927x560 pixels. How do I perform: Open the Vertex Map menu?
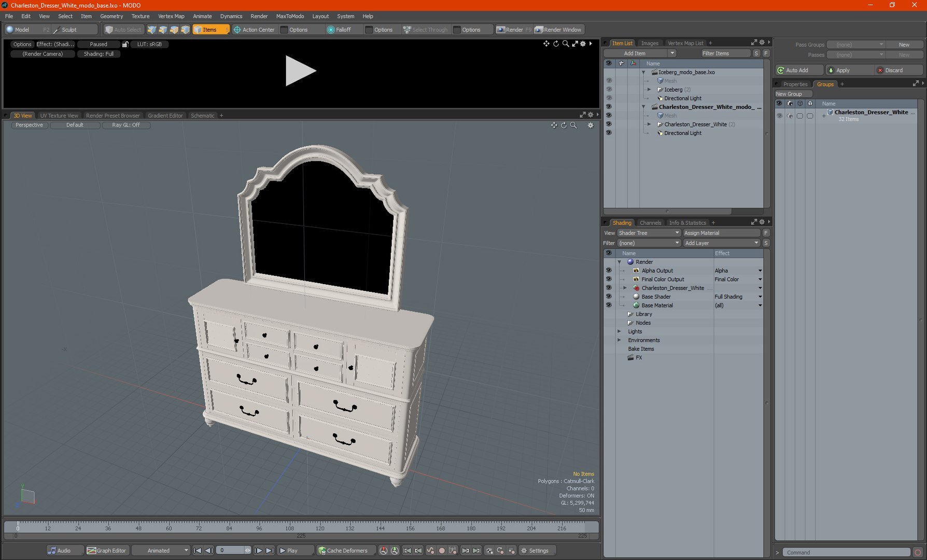171,16
